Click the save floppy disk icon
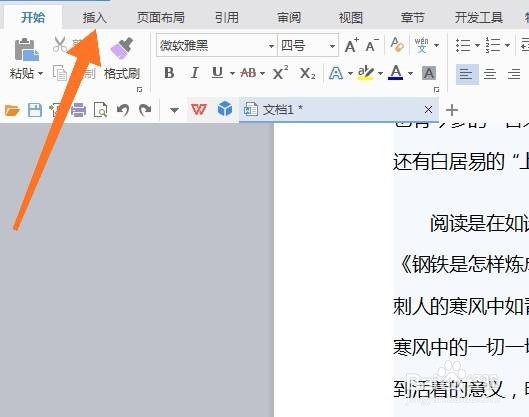This screenshot has height=417, width=529. point(34,110)
